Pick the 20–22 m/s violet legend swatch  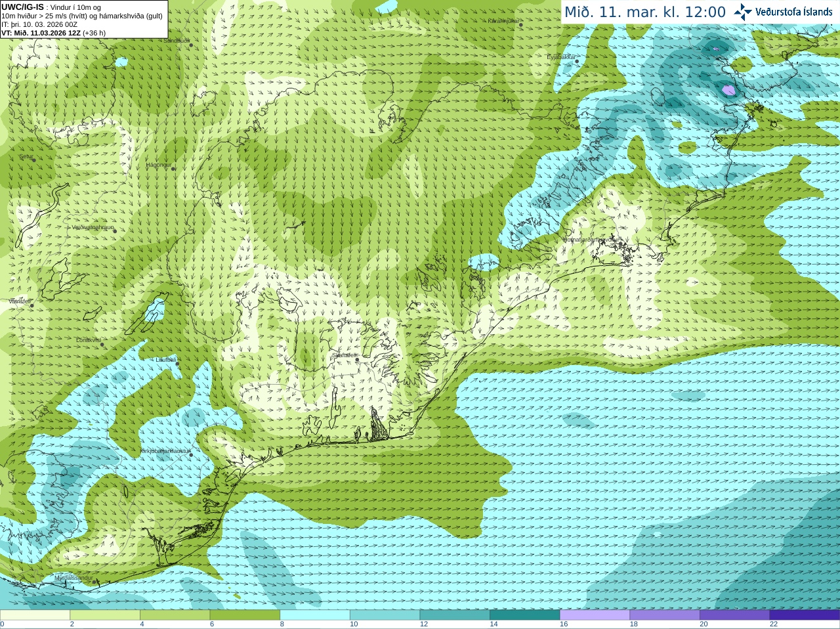coord(735,615)
